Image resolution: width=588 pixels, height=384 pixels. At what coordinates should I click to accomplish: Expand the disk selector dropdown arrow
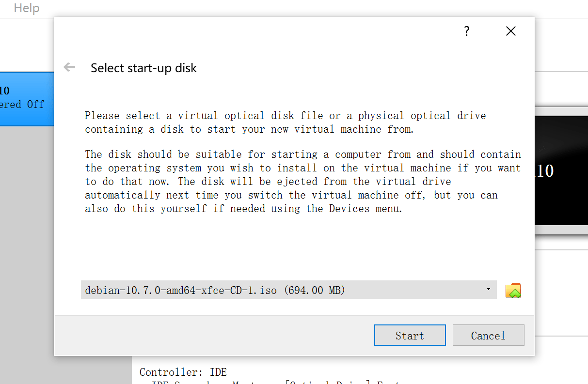click(x=488, y=290)
